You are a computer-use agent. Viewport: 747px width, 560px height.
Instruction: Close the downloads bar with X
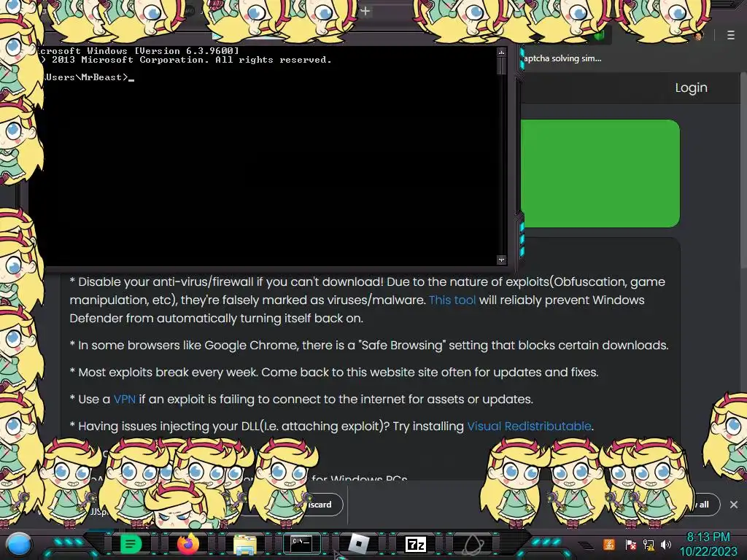tap(734, 505)
